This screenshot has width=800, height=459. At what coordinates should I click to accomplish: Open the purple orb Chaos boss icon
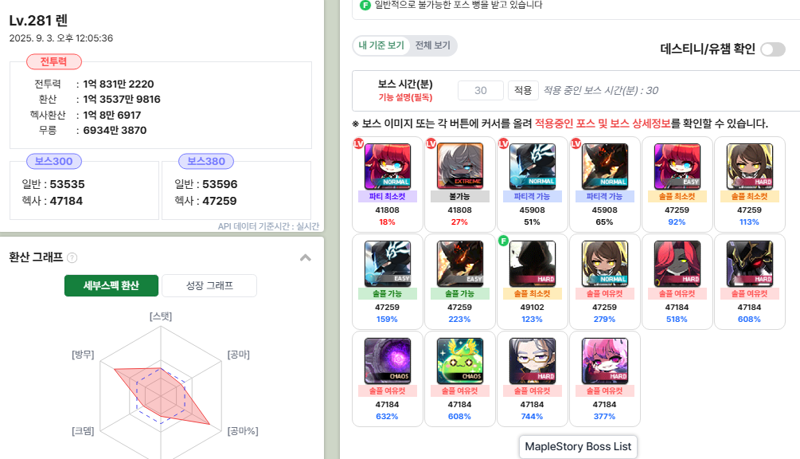pos(387,361)
